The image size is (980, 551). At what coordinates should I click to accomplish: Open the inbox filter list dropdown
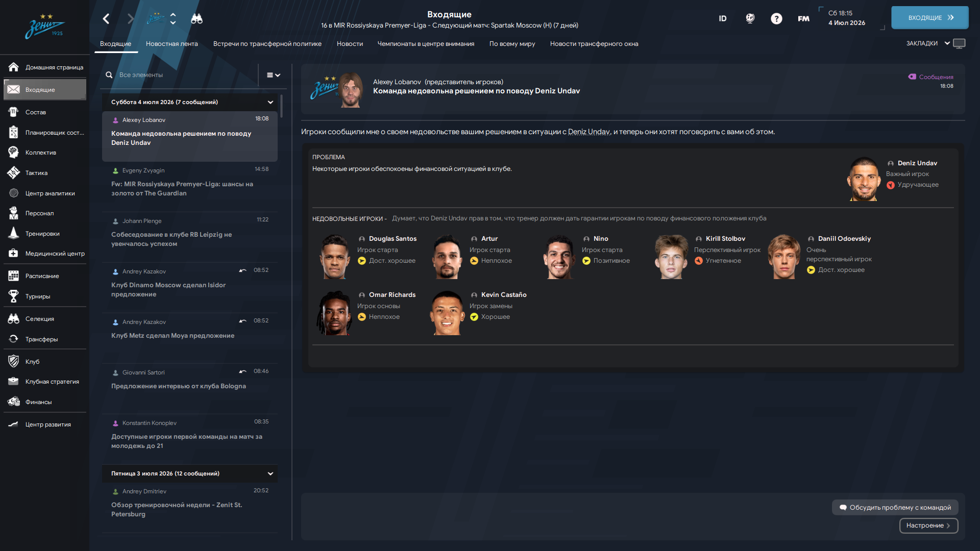274,75
